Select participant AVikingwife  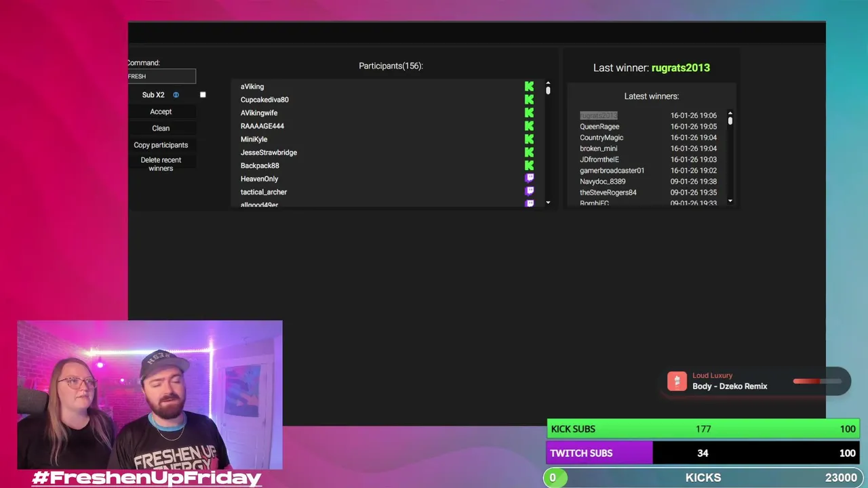coord(259,113)
